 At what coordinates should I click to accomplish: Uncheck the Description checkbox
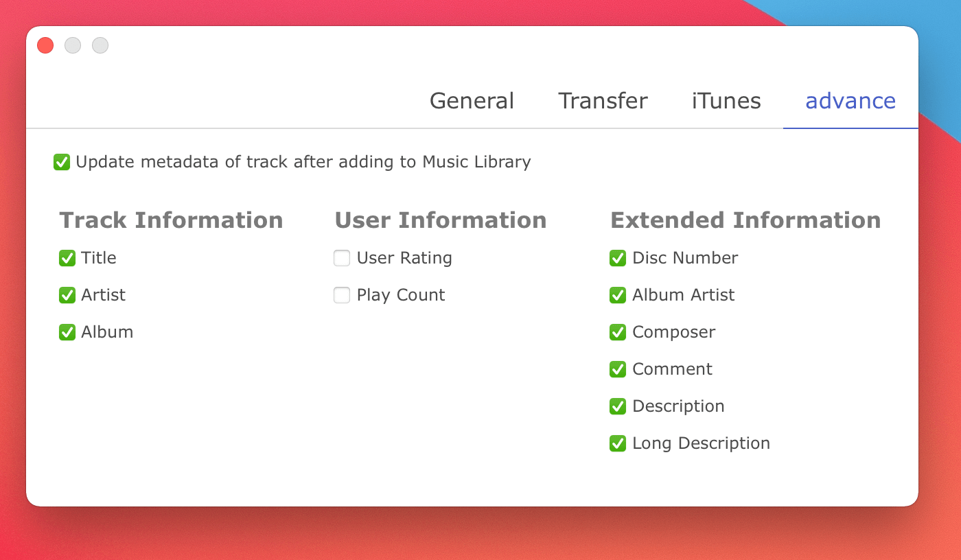click(x=618, y=406)
